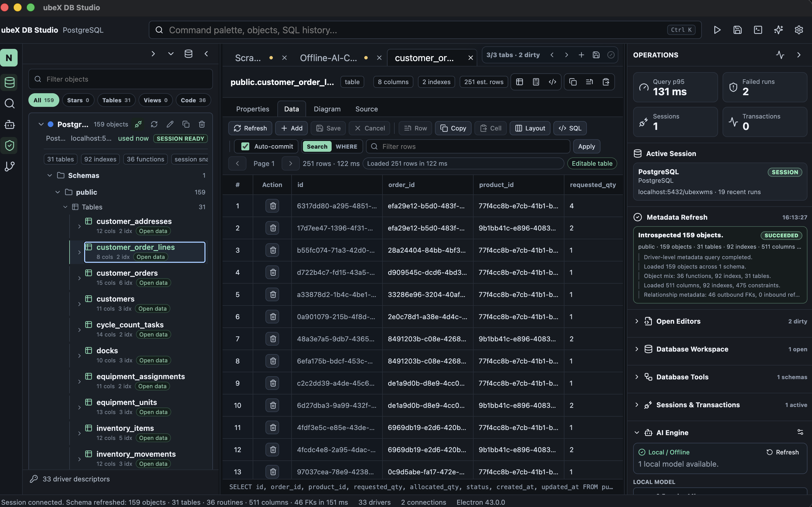Focus the command palette search bar
The width and height of the screenshot is (812, 507).
pyautogui.click(x=425, y=30)
